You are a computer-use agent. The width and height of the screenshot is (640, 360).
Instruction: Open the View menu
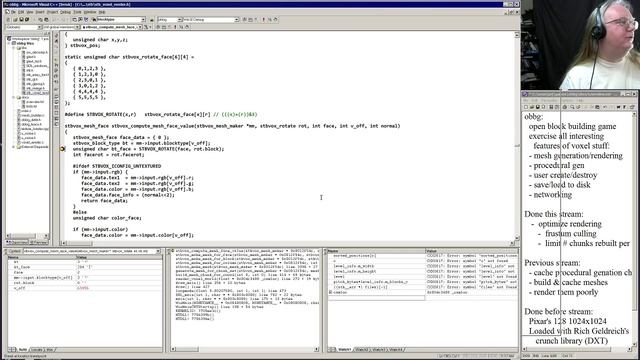pos(30,12)
